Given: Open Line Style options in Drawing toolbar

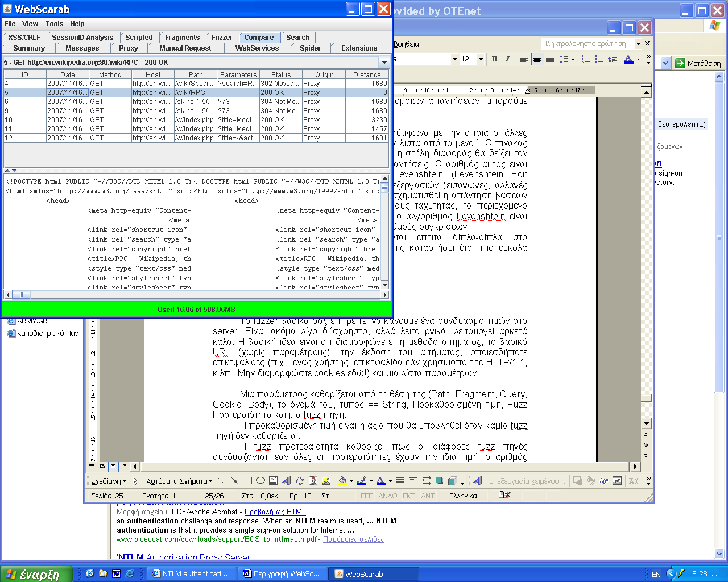Looking at the screenshot, I should click(x=400, y=481).
